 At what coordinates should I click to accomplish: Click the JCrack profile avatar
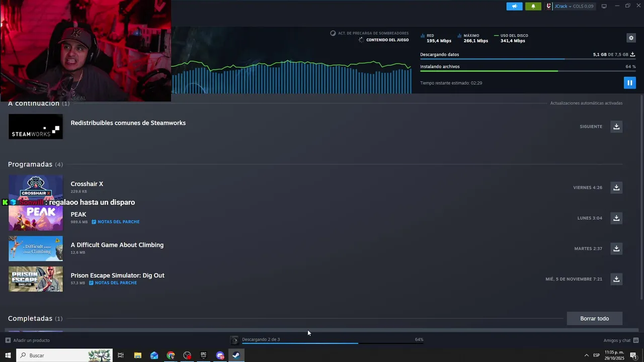click(549, 6)
